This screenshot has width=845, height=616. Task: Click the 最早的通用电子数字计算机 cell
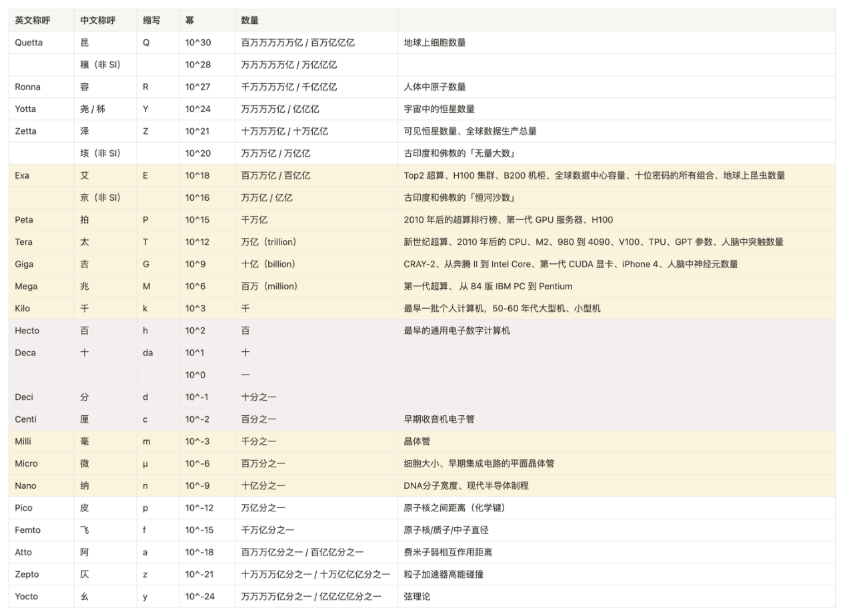click(616, 331)
